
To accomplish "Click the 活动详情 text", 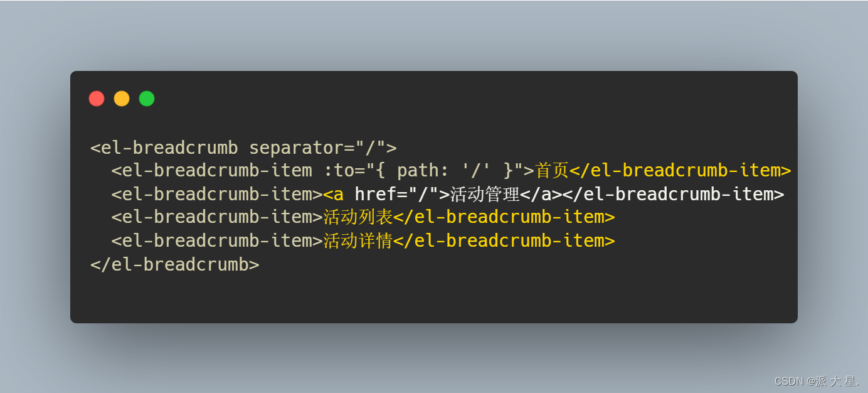I will point(357,241).
